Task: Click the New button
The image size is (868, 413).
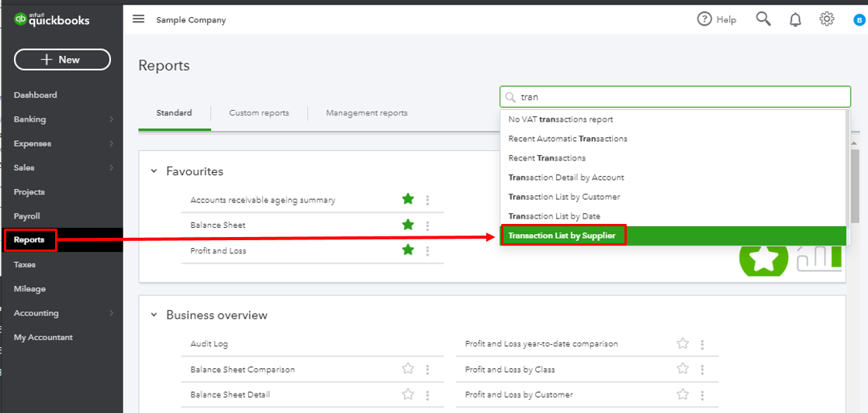Action: (62, 60)
